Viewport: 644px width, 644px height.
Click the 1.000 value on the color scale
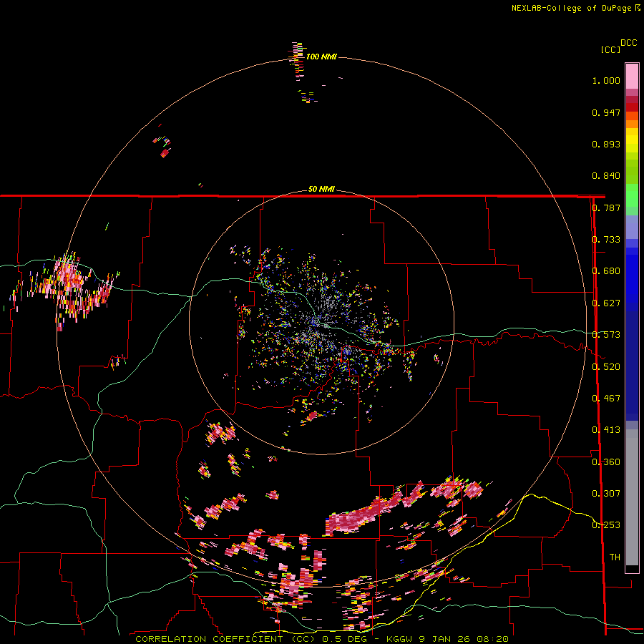tap(606, 80)
